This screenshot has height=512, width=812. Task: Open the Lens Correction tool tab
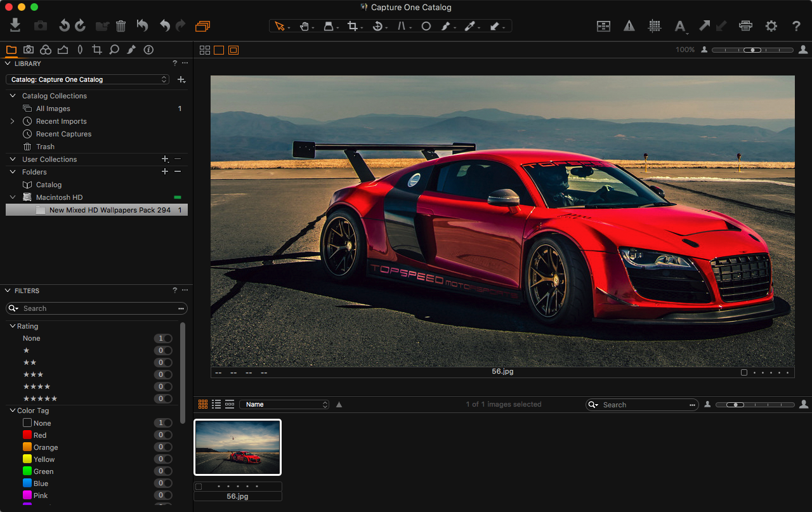tap(80, 49)
